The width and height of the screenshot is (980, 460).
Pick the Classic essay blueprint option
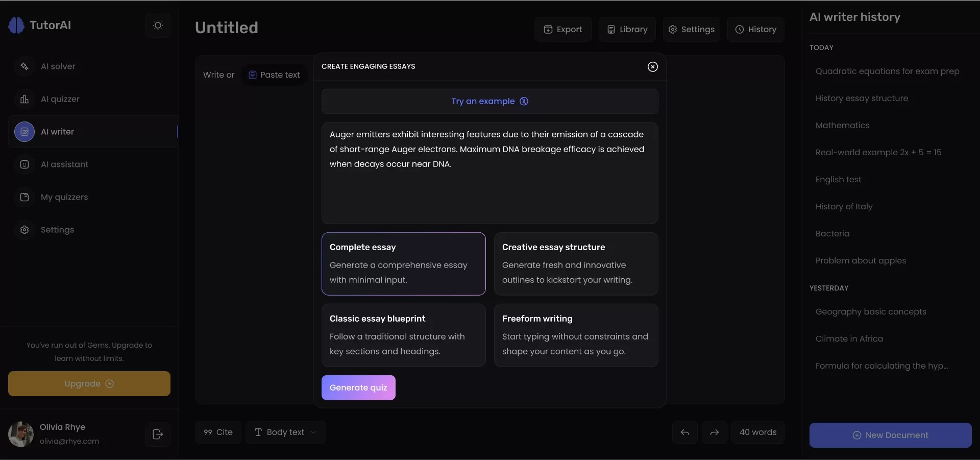coord(403,335)
